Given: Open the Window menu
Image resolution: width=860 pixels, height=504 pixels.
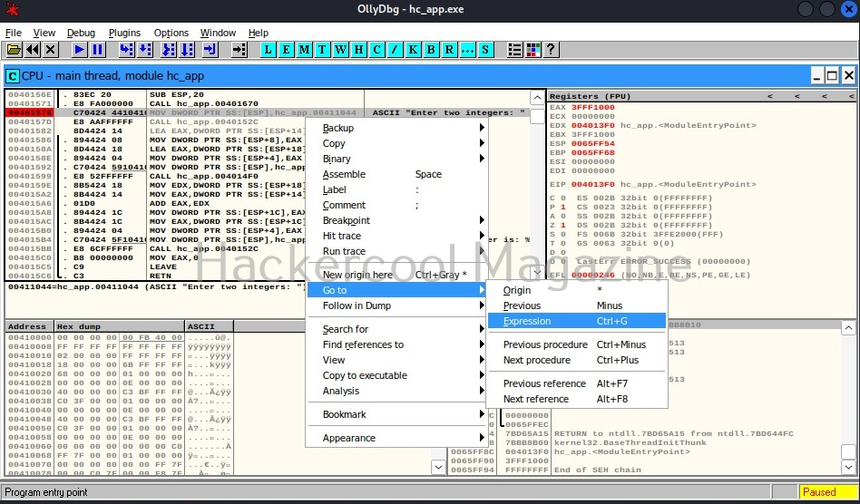Looking at the screenshot, I should 218,33.
